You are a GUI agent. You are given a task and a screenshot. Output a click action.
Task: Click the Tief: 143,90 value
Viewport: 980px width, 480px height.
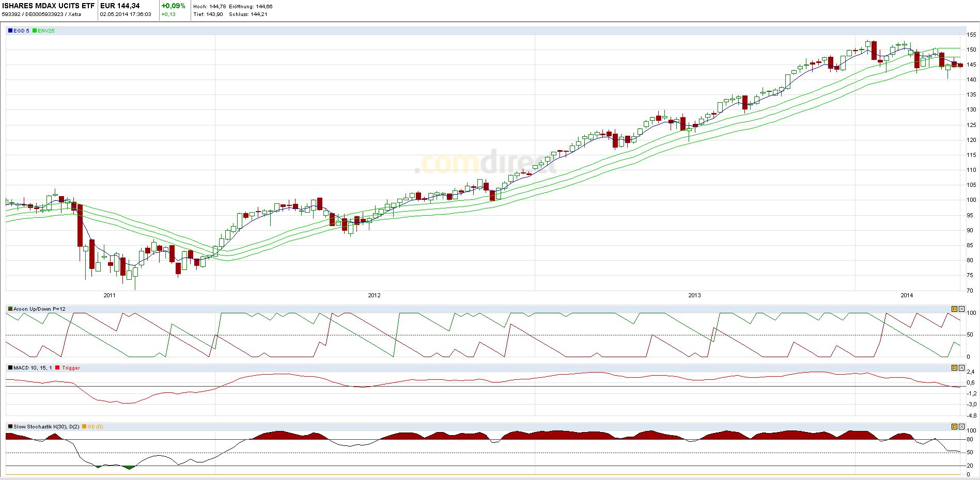coord(208,14)
